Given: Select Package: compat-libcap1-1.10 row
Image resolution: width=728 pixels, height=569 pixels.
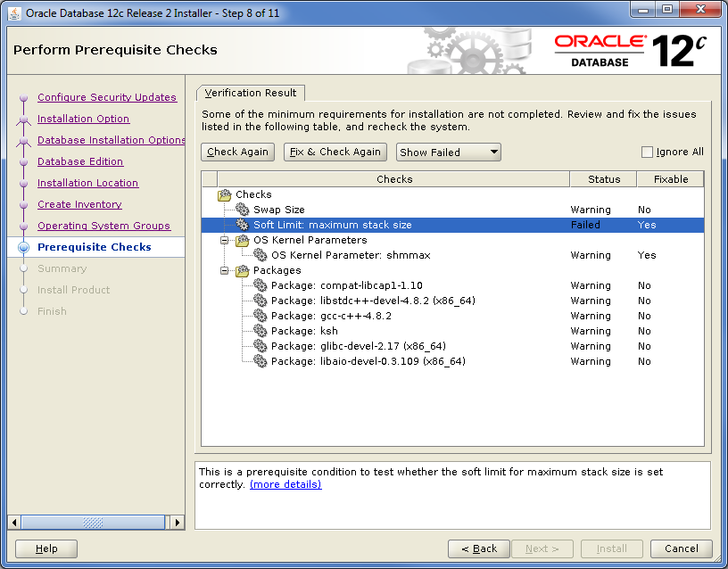Looking at the screenshot, I should 452,285.
